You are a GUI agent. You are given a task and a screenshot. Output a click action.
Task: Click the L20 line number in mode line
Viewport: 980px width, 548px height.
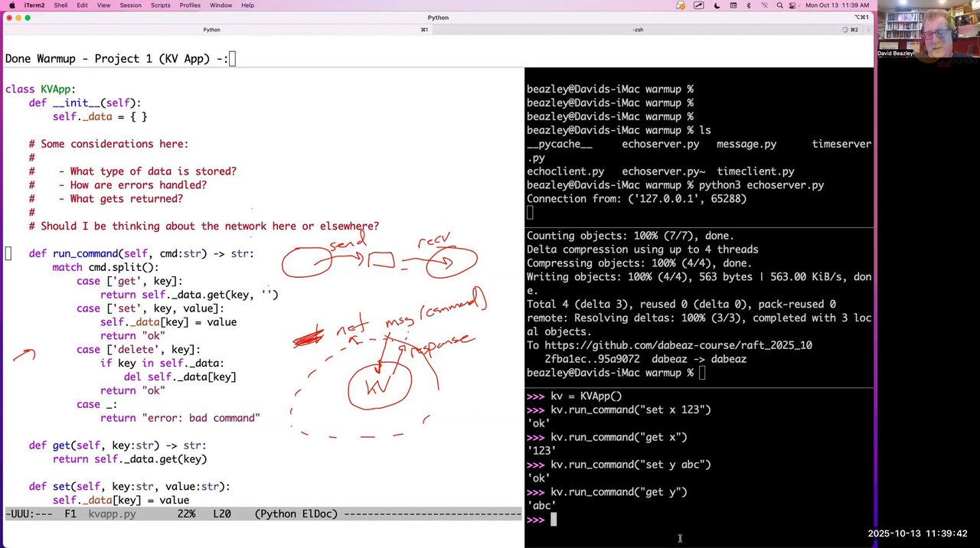221,514
